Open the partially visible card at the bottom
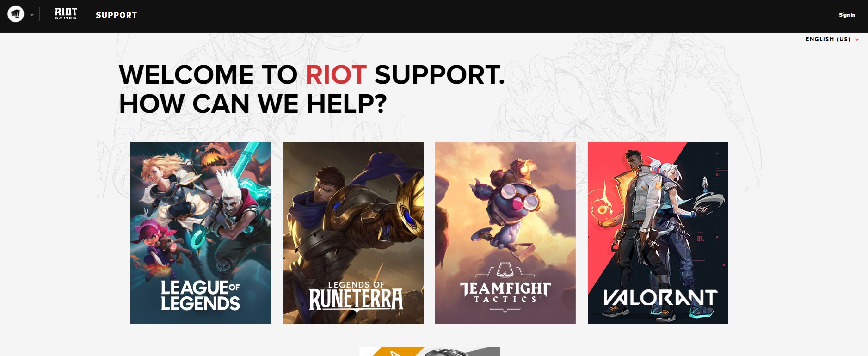This screenshot has height=356, width=868. 430,352
